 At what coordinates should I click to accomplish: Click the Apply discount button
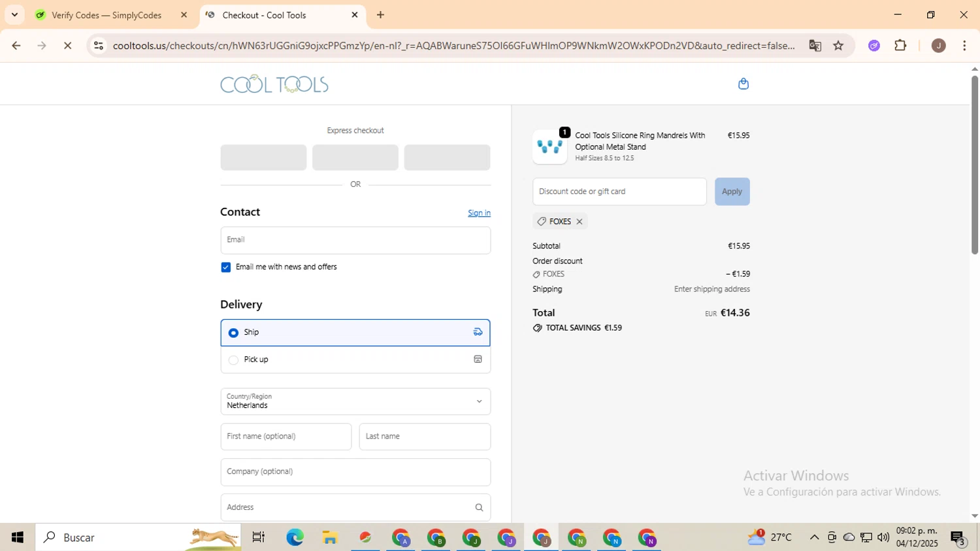pyautogui.click(x=732, y=192)
